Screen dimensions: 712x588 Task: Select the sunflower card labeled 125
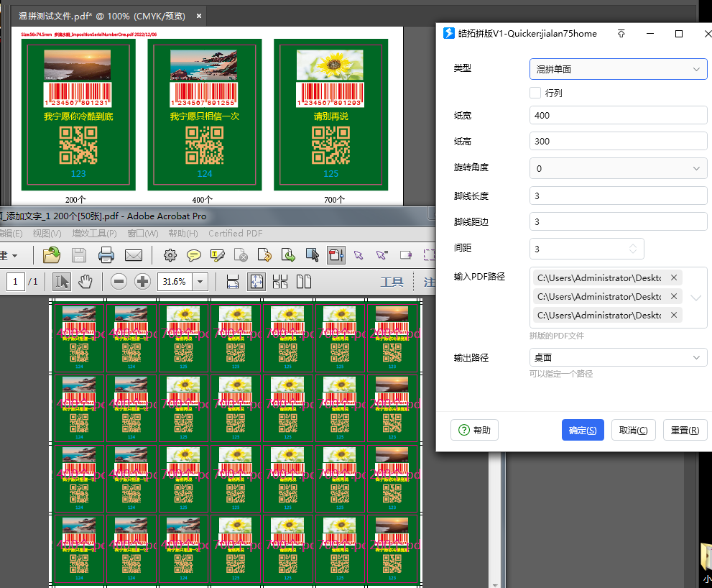(331, 114)
